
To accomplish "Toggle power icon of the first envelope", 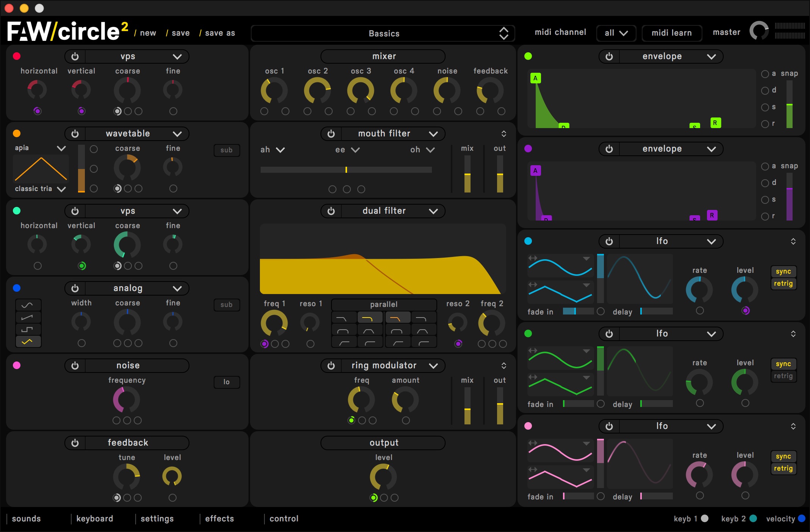I will (x=609, y=56).
